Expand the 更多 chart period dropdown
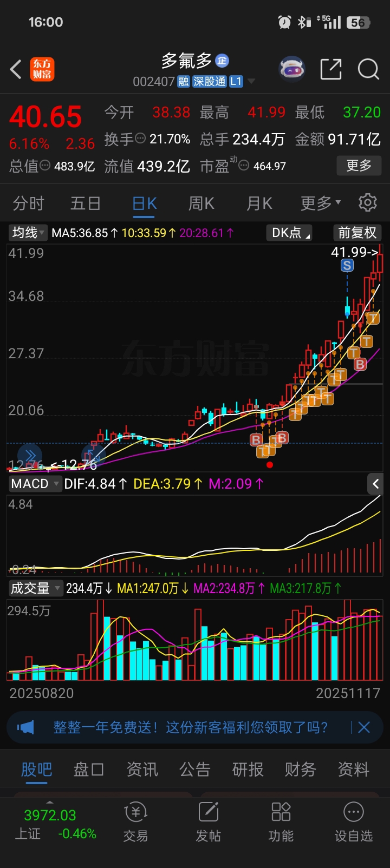 point(321,203)
